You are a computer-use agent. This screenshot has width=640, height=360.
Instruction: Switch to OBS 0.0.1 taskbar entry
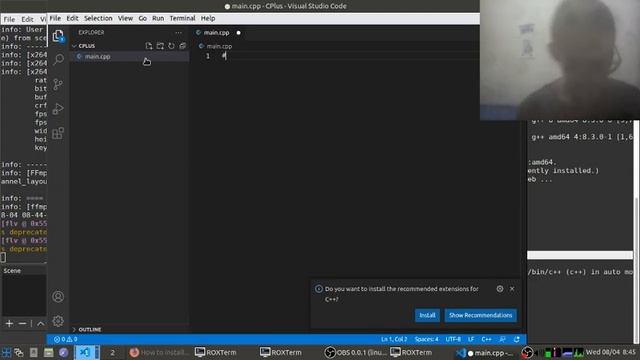coord(356,352)
